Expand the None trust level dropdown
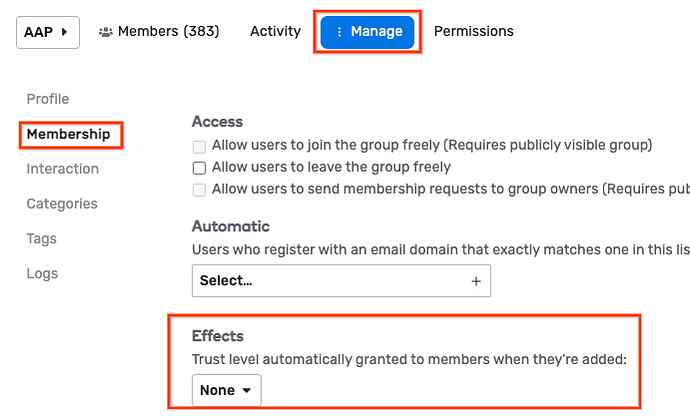 226,390
